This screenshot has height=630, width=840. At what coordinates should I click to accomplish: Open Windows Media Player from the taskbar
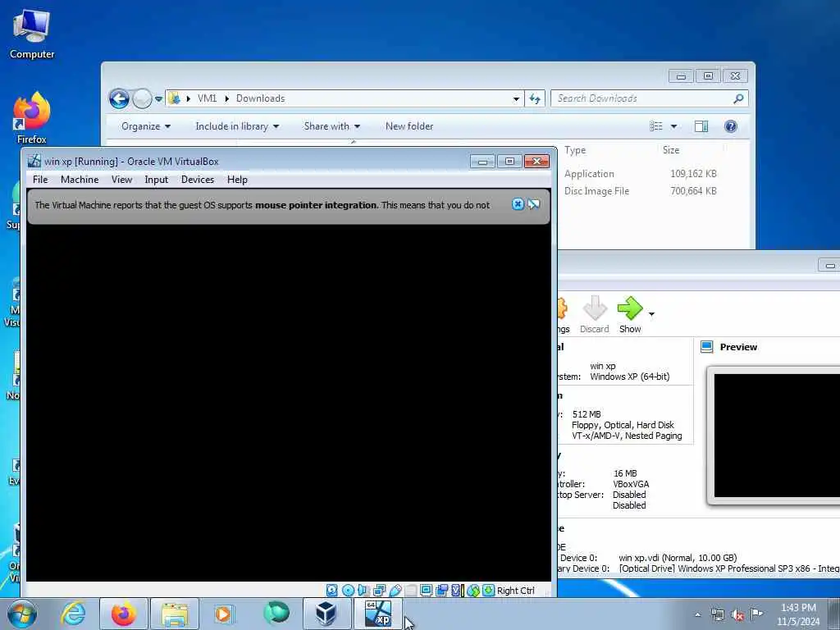coord(223,614)
